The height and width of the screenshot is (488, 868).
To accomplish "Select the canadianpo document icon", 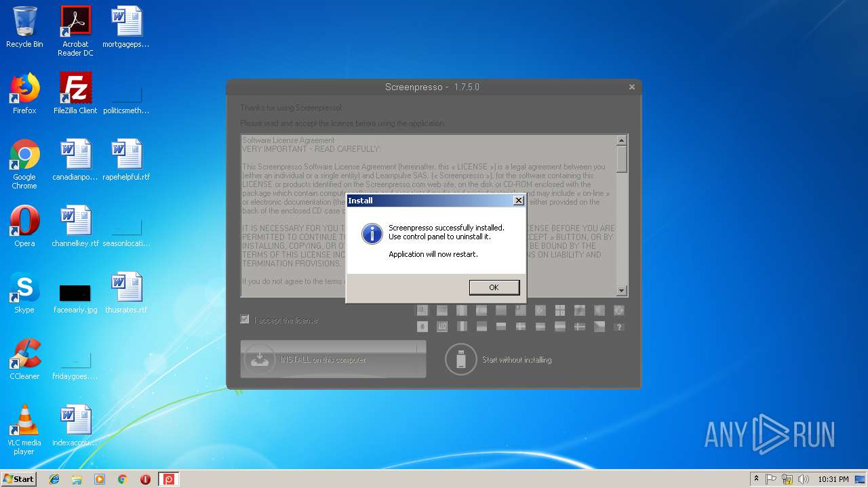I will (x=75, y=160).
